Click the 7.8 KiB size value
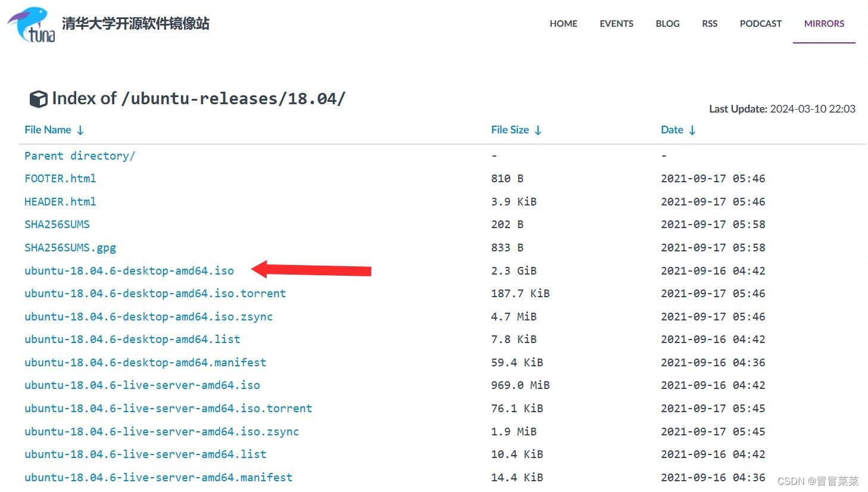 point(514,340)
